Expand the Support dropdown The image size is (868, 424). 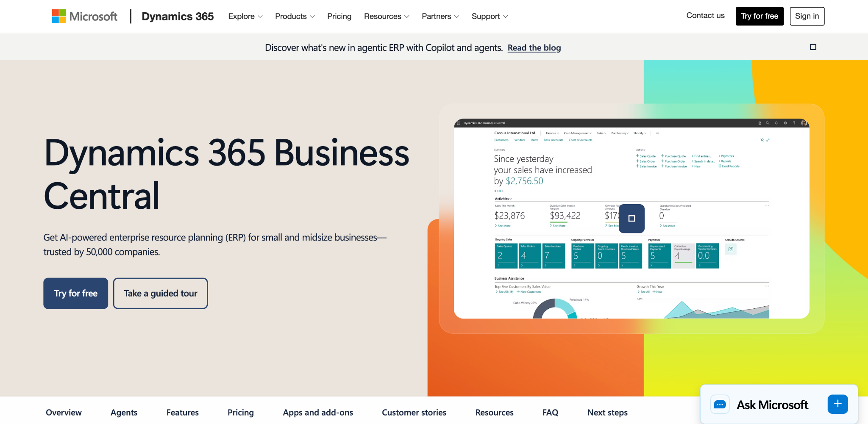[490, 16]
